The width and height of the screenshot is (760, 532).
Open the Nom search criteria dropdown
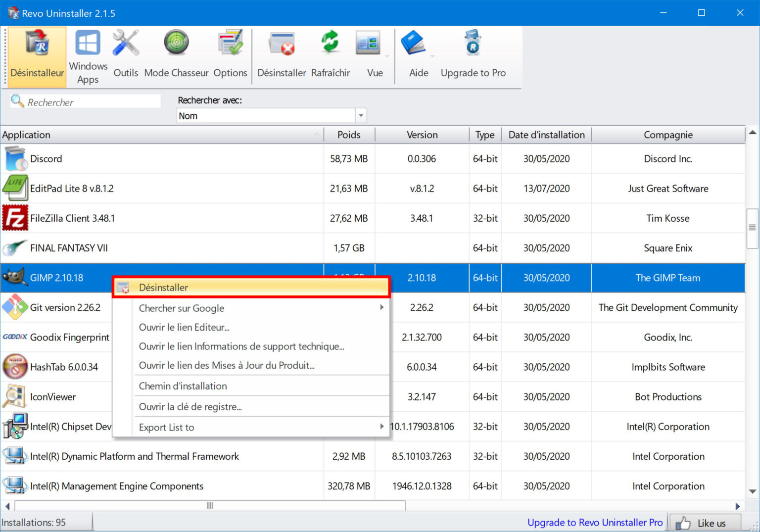361,115
